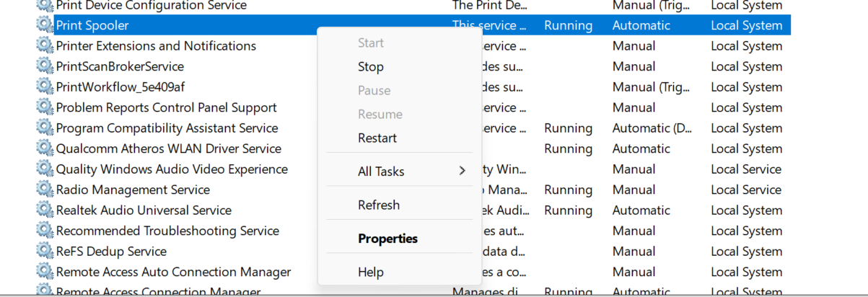Select the Problem Reports Control Panel Support service
This screenshot has width=868, height=297.
166,107
